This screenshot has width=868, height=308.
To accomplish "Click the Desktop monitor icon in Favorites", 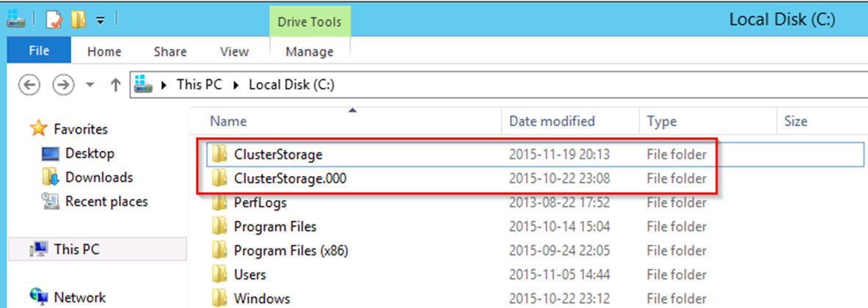I will (x=51, y=153).
